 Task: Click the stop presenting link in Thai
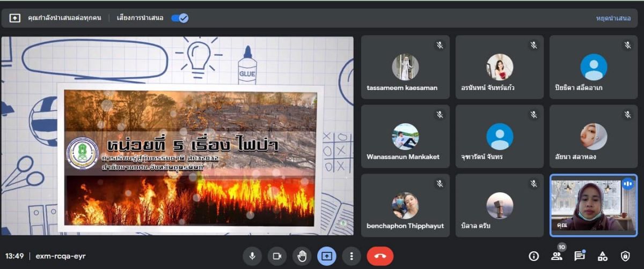click(613, 18)
